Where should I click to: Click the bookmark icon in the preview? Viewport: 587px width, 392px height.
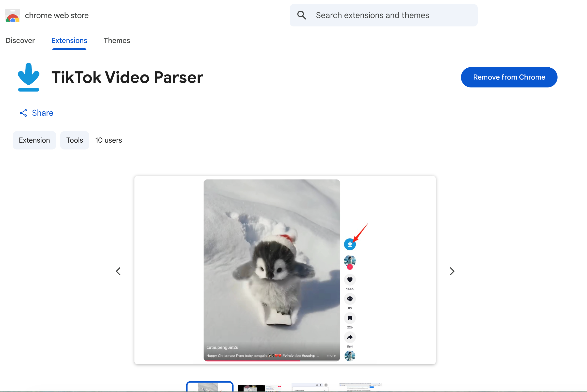pos(350,318)
